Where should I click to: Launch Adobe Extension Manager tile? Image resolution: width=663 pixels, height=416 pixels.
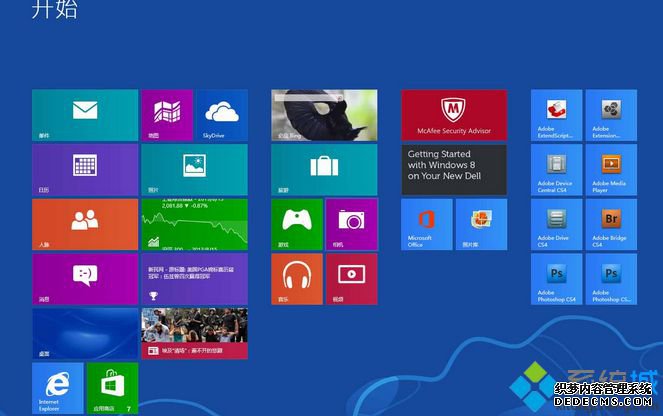point(611,115)
